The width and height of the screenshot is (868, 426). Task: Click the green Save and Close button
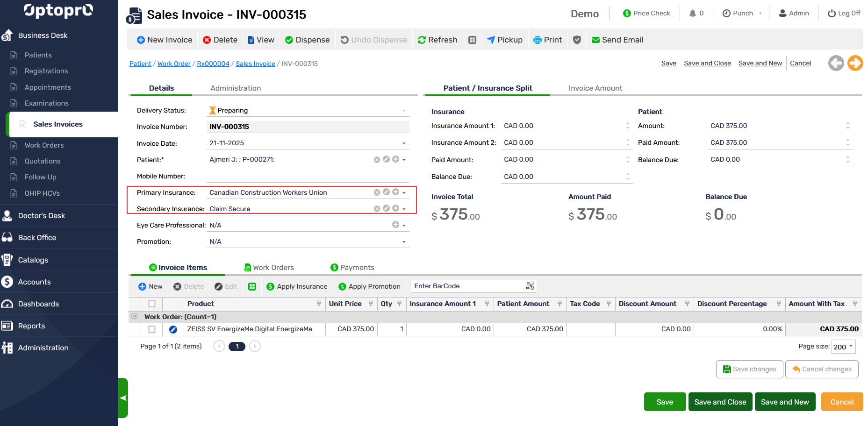point(720,402)
